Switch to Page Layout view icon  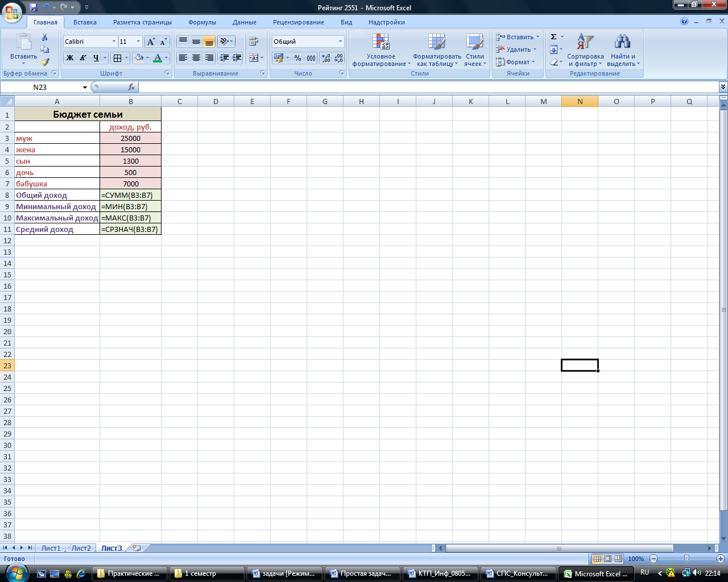pos(607,559)
